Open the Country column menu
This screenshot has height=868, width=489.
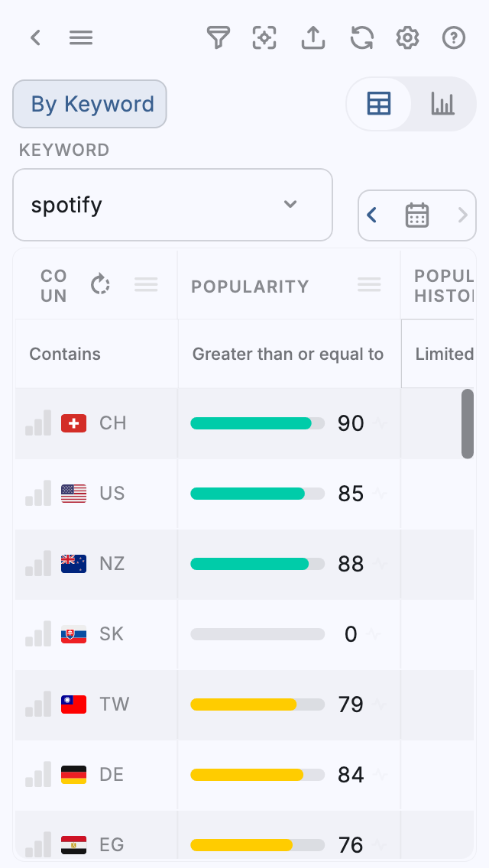click(146, 285)
